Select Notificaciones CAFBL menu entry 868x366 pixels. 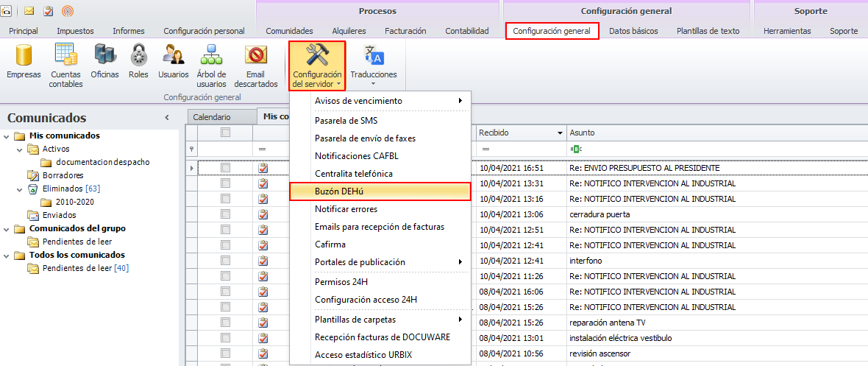380,156
